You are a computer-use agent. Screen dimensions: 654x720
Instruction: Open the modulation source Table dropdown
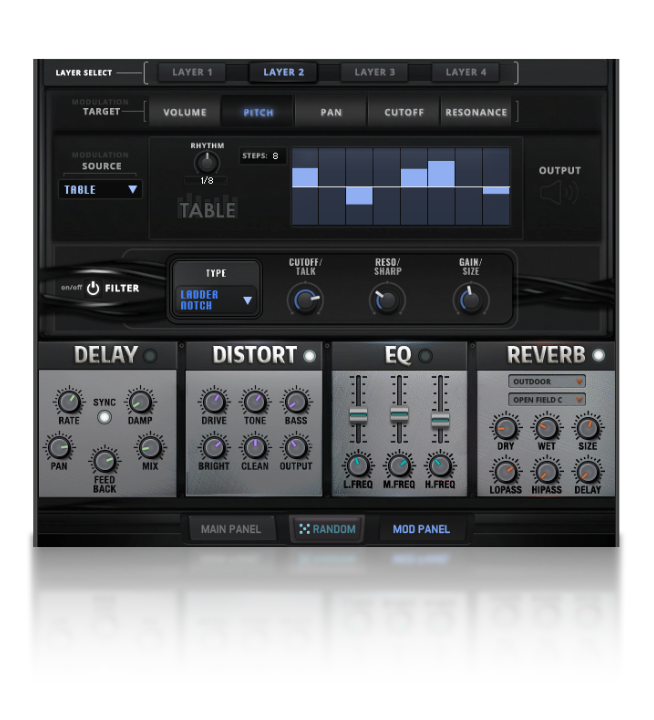pyautogui.click(x=100, y=189)
